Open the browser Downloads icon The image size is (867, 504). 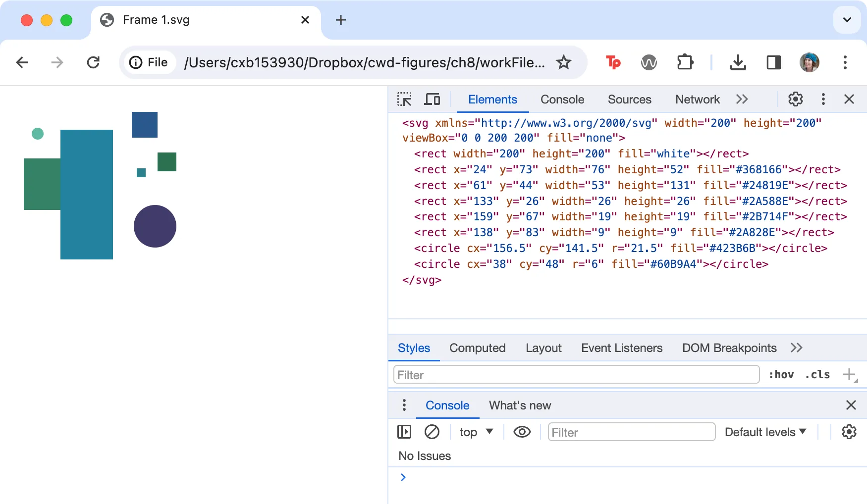click(738, 62)
